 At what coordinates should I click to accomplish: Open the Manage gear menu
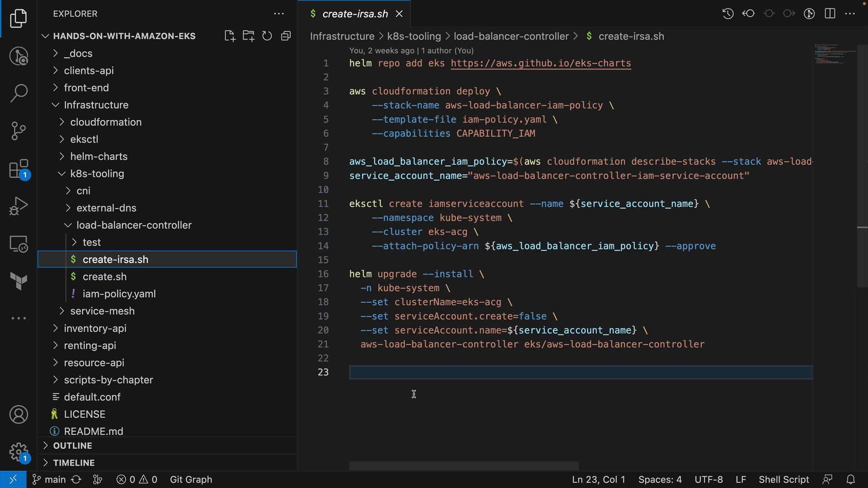[x=19, y=451]
